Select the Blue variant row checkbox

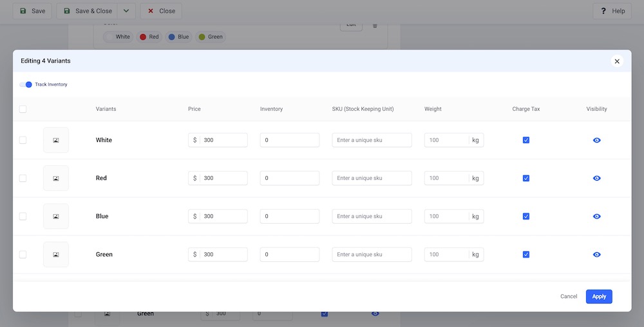(x=23, y=216)
